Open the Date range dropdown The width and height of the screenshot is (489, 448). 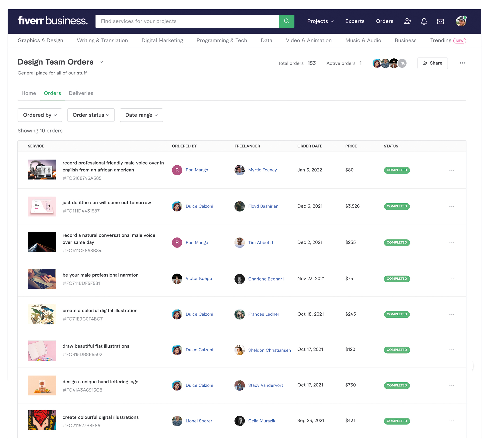click(141, 115)
